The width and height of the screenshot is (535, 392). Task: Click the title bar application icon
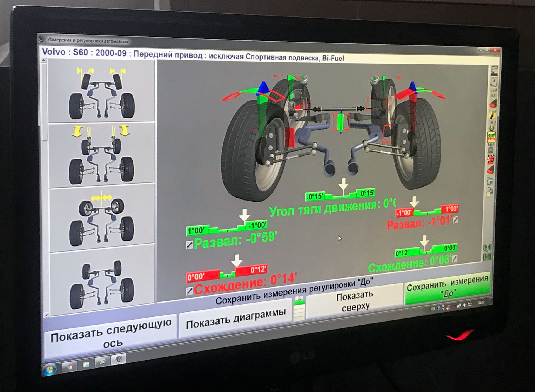42,39
